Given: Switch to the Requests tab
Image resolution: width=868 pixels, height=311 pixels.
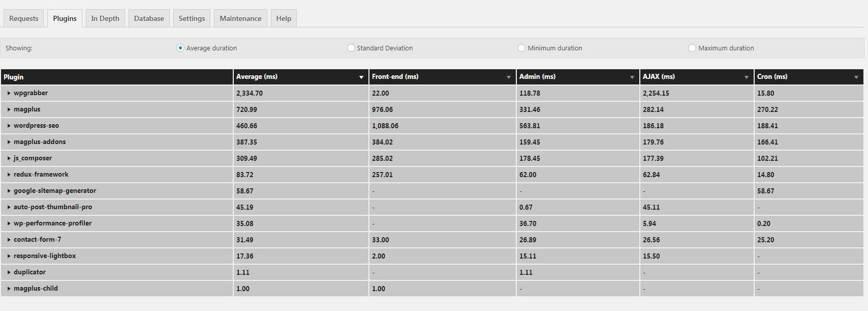Looking at the screenshot, I should (23, 18).
